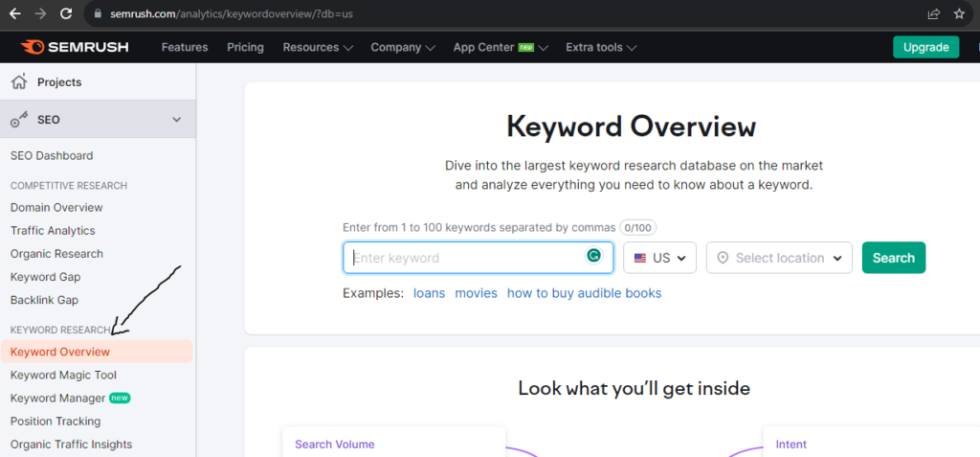Click the 'Look what you'll get inside' heading
The image size is (980, 457).
634,389
